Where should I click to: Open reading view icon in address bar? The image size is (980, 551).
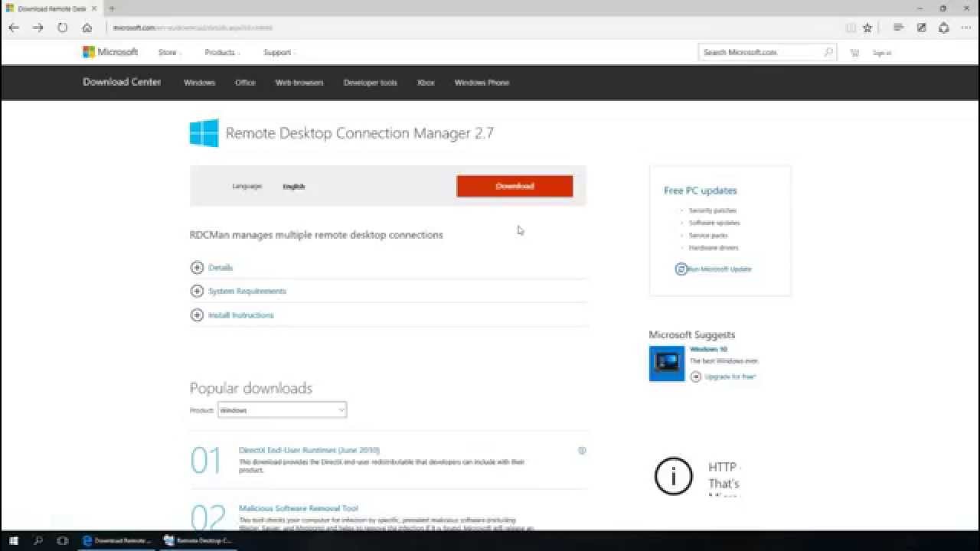click(x=851, y=28)
